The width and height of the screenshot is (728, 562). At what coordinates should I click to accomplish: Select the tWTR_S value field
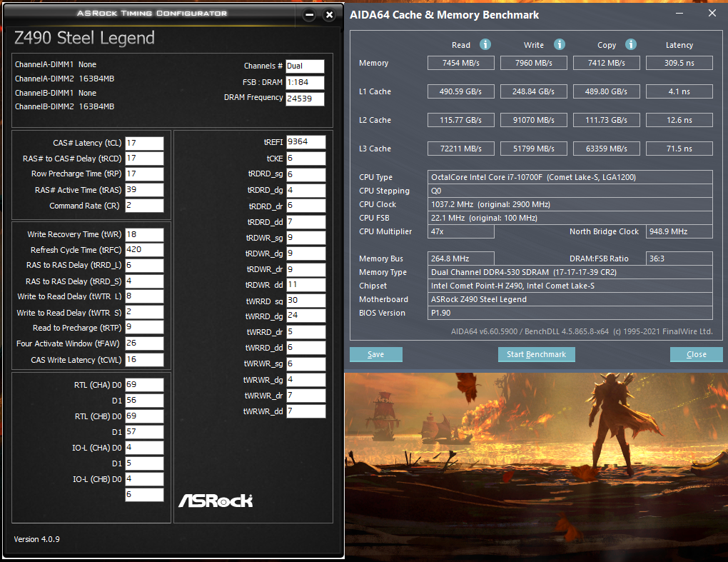tap(144, 311)
